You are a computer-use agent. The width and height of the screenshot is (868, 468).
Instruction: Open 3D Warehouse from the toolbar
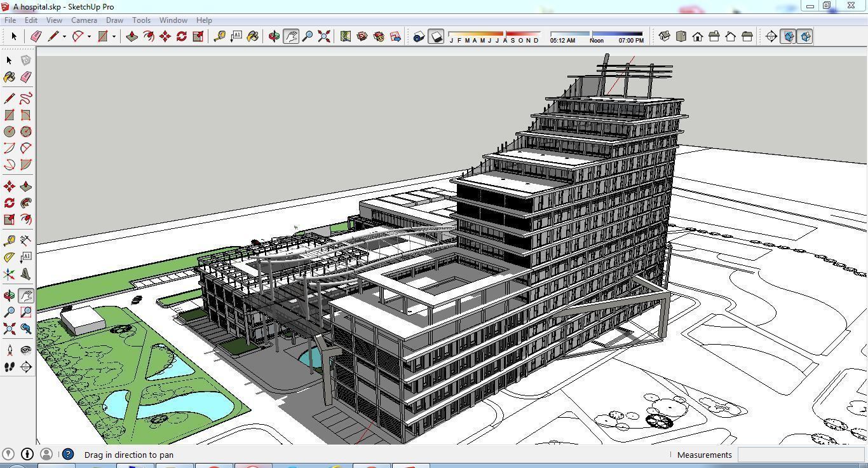(362, 37)
